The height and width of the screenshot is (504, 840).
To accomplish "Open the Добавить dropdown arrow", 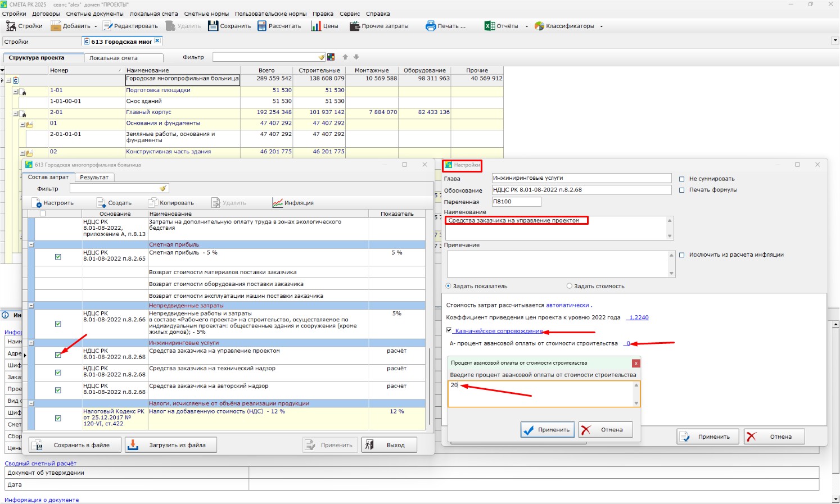I will pyautogui.click(x=96, y=26).
